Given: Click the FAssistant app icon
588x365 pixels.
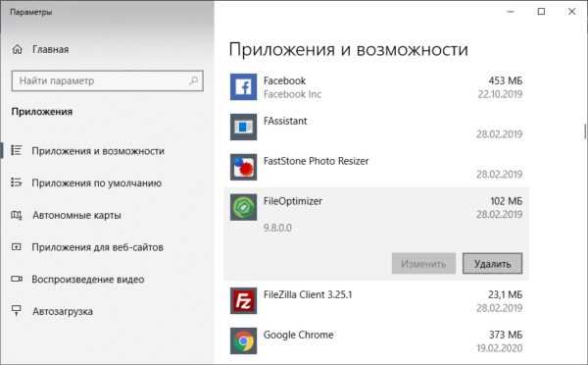Looking at the screenshot, I should pos(243,127).
